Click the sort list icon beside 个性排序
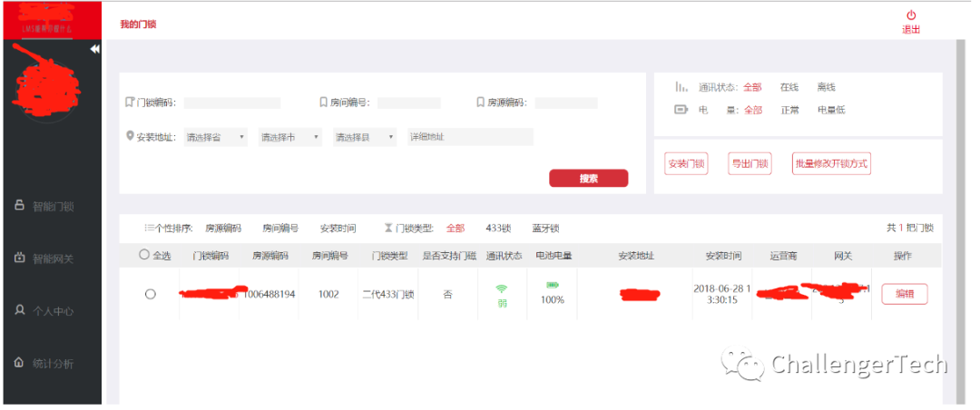The height and width of the screenshot is (410, 980). point(149,228)
